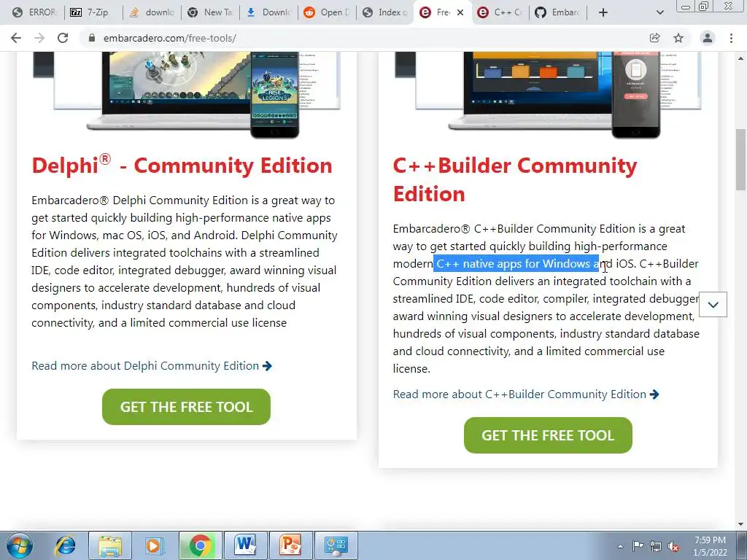Open Windows Explorer from taskbar
This screenshot has height=560, width=747.
coord(110,545)
